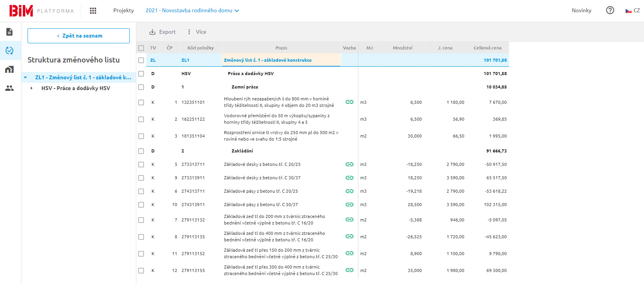The width and height of the screenshot is (644, 285).
Task: Open the project dropdown 2021 - Novostavba rodinného domu
Action: click(x=192, y=10)
